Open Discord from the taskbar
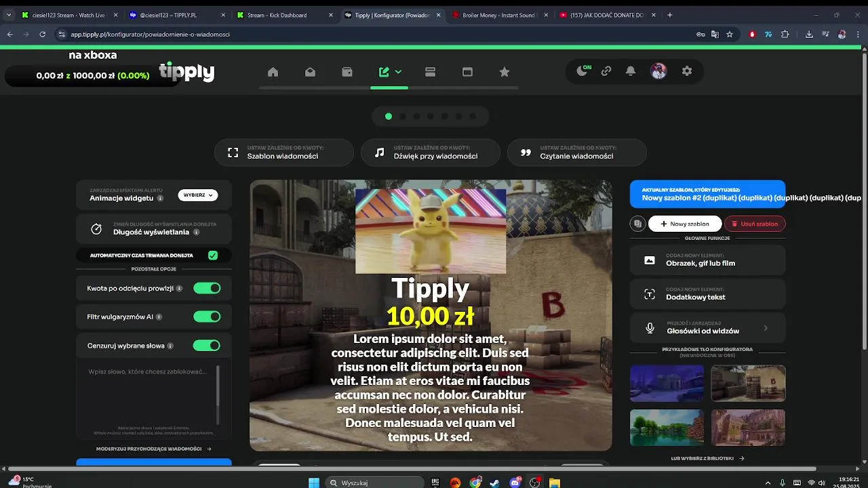The height and width of the screenshot is (488, 868). [x=515, y=483]
